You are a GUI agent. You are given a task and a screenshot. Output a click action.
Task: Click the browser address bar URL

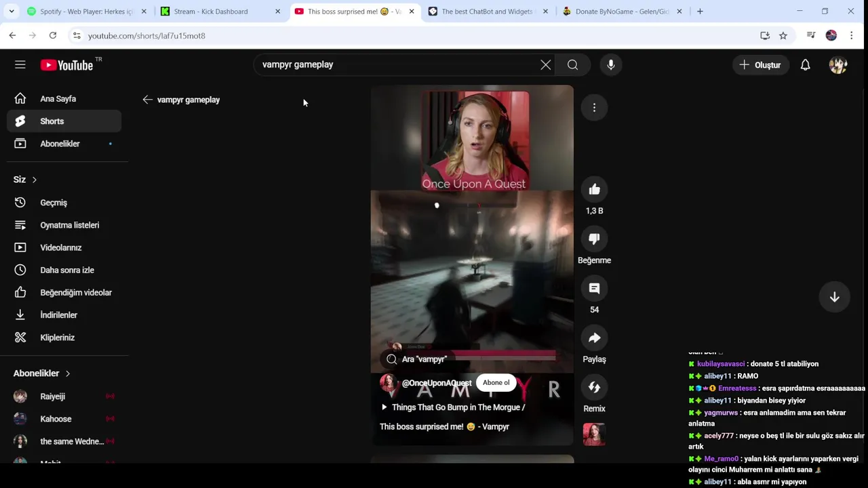click(x=146, y=35)
